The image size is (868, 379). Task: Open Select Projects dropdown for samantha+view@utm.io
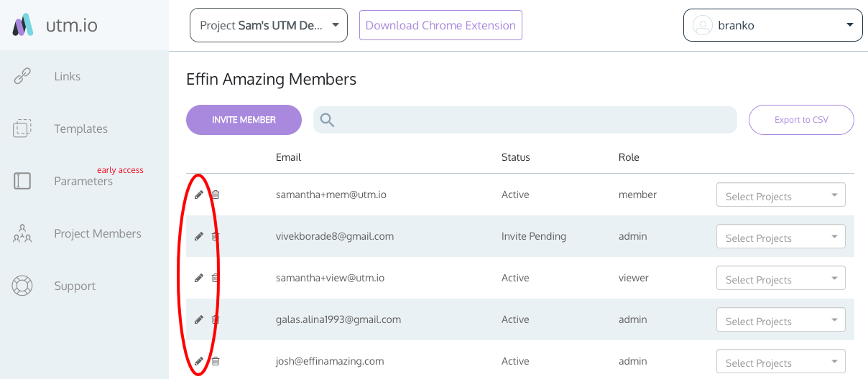tap(781, 279)
